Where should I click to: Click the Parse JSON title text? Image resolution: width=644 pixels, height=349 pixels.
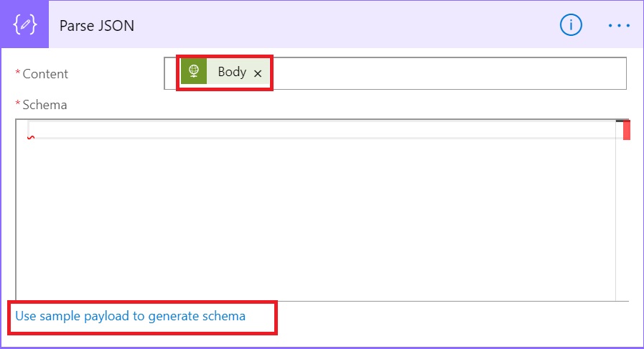97,25
